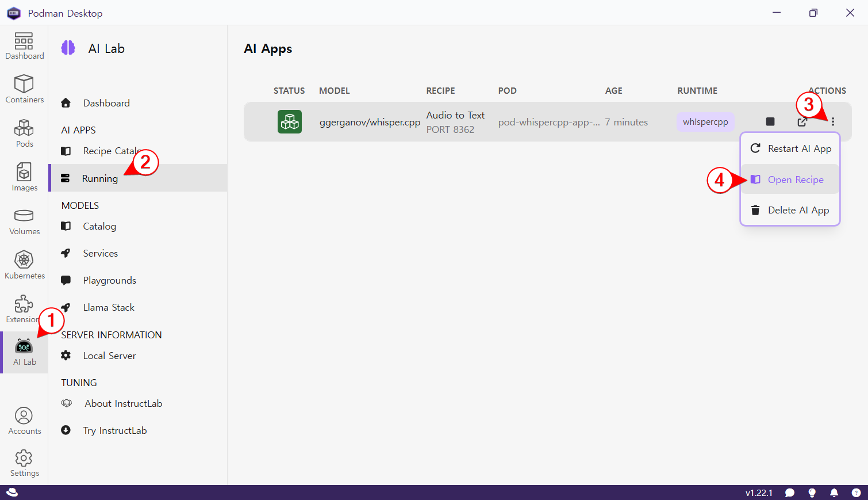Image resolution: width=868 pixels, height=500 pixels.
Task: Open the models Catalog page
Action: click(99, 226)
